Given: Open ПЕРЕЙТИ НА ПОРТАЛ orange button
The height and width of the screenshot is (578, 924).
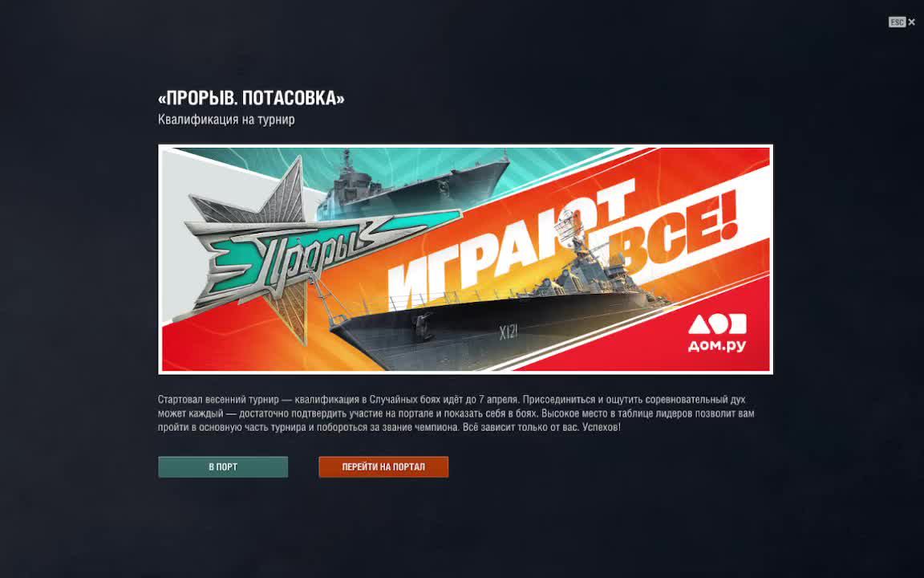Looking at the screenshot, I should (x=383, y=466).
